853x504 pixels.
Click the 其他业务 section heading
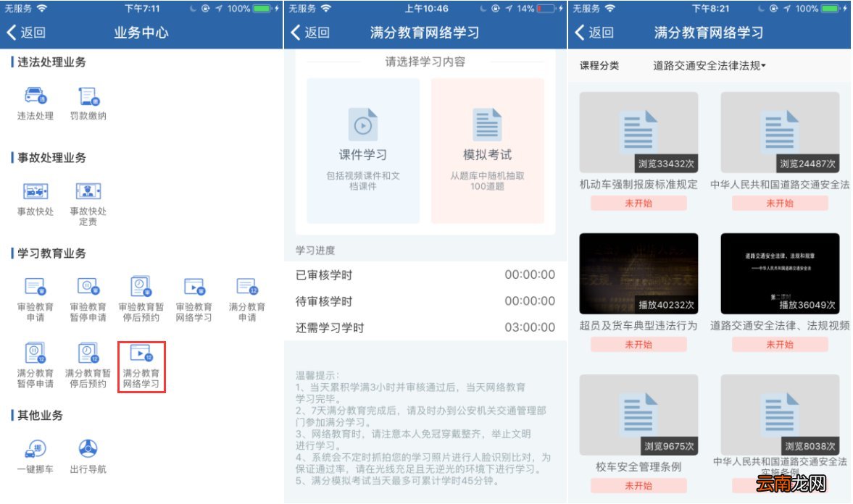[x=41, y=416]
